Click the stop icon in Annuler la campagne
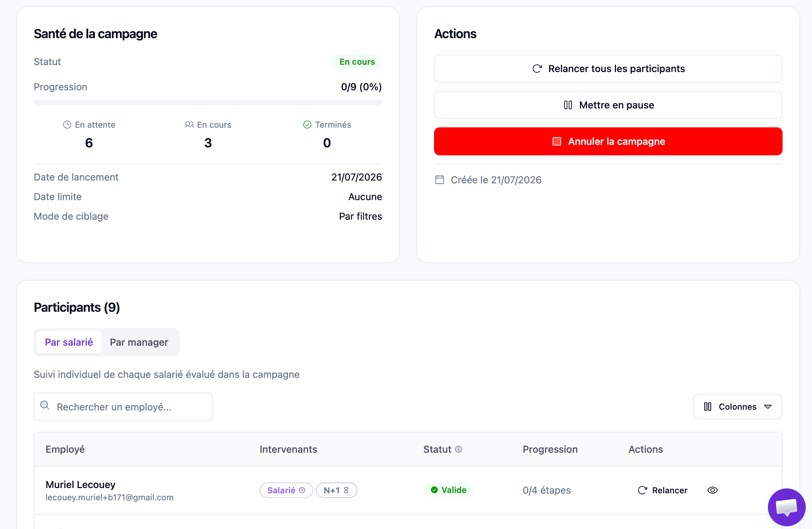 [x=557, y=141]
